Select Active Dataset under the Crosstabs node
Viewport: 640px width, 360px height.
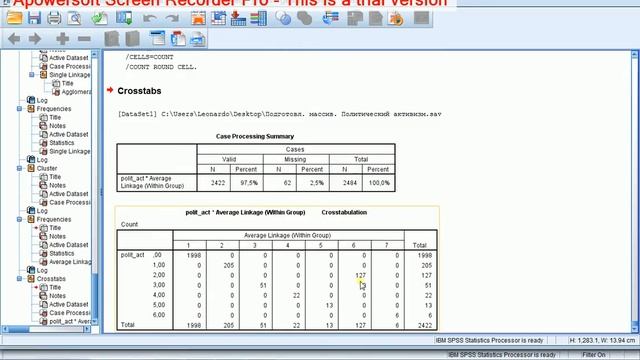click(69, 304)
